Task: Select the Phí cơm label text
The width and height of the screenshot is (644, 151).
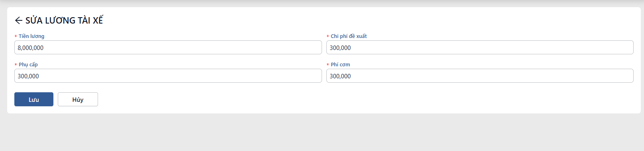Action: coord(340,64)
